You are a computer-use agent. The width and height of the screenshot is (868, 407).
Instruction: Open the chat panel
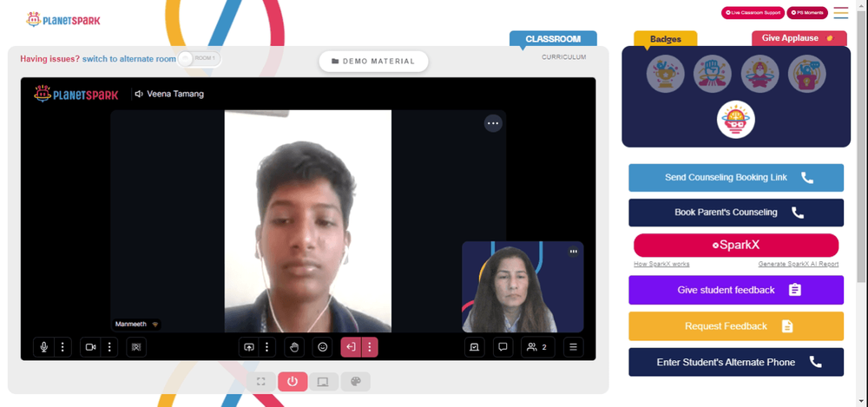pyautogui.click(x=503, y=347)
